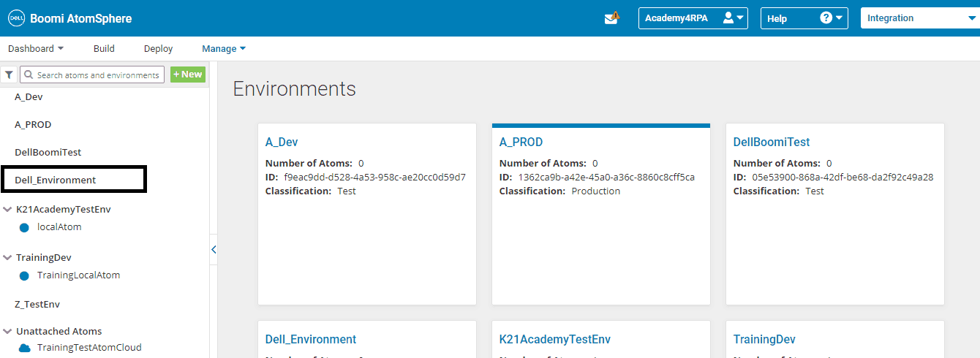The image size is (980, 358).
Task: Open the A_Dev environment card link
Action: [x=282, y=142]
